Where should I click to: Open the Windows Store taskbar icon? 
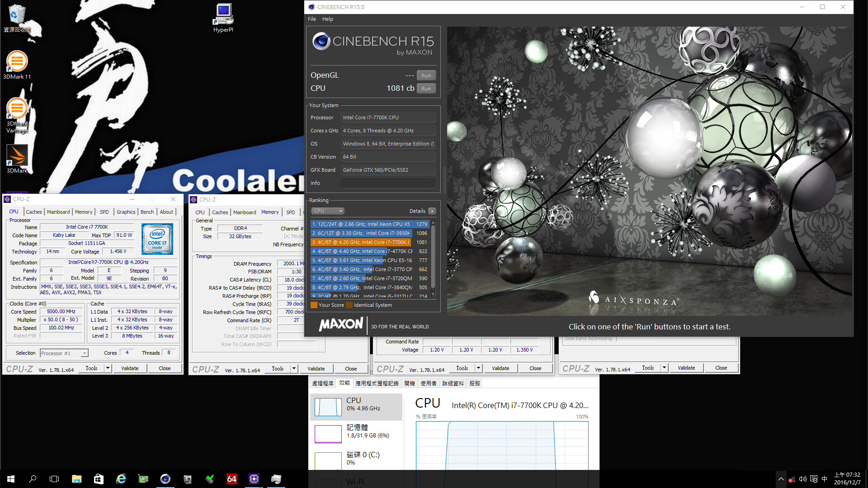[99, 479]
